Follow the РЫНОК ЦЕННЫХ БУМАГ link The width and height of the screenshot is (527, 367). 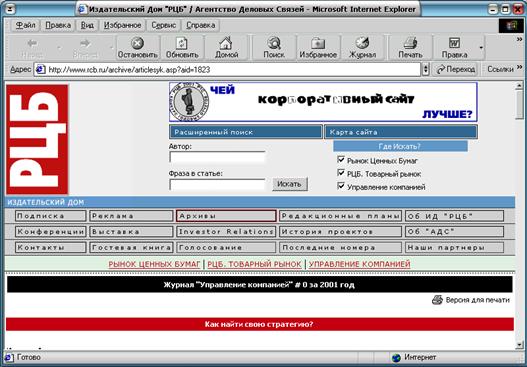[154, 264]
